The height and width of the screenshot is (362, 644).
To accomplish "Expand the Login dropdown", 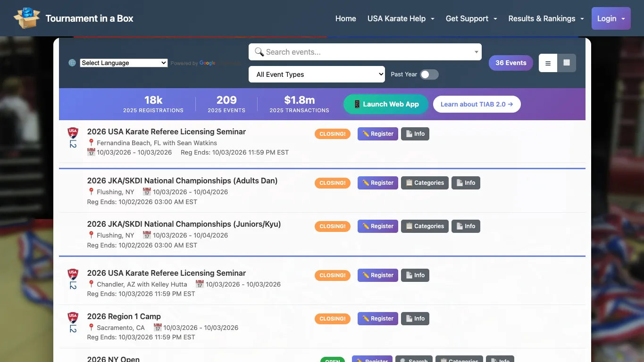I will pos(611,18).
